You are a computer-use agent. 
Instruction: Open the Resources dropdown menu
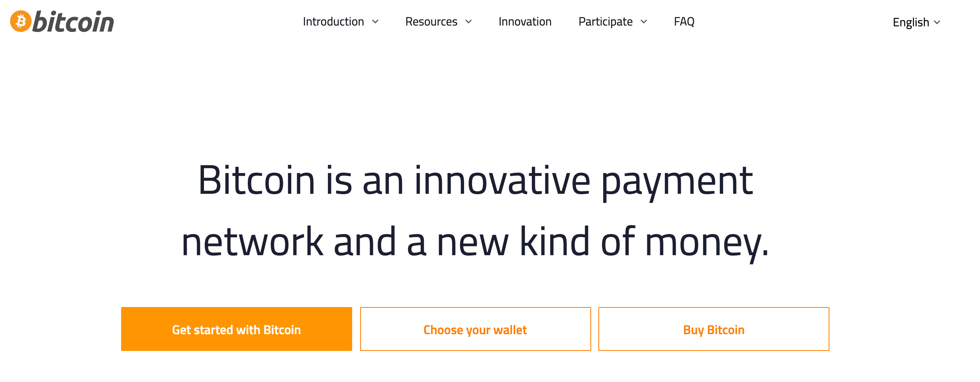click(431, 22)
